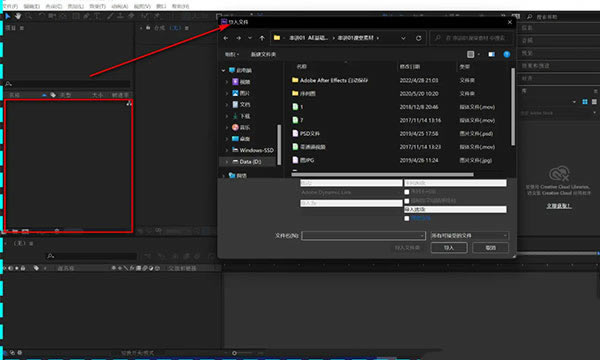This screenshot has width=600, height=360.
Task: Open the 图层(L) menu
Action: [76, 7]
